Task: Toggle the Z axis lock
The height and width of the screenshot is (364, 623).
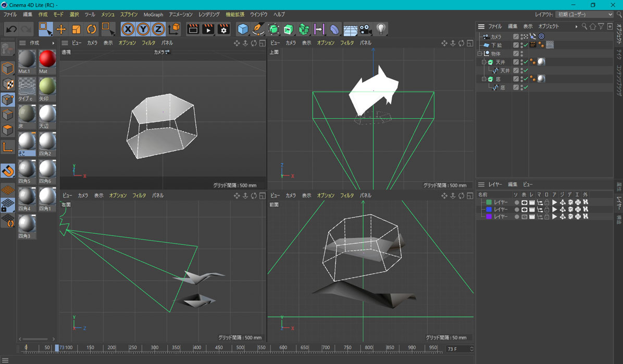Action: click(158, 30)
